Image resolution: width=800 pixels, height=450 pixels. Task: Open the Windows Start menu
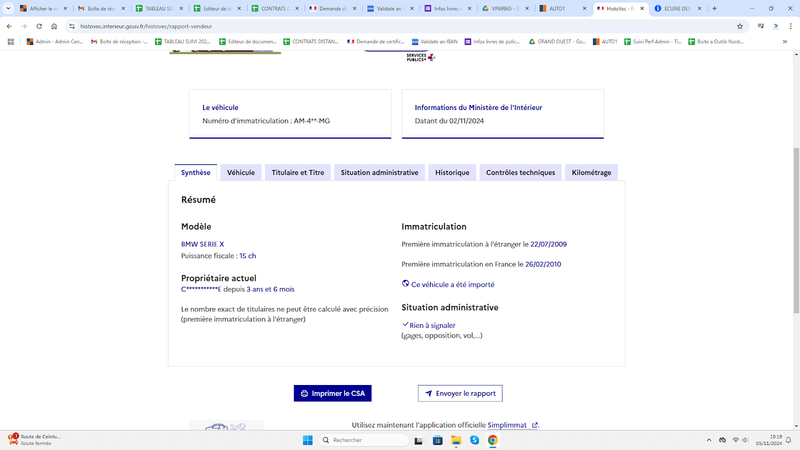[308, 440]
